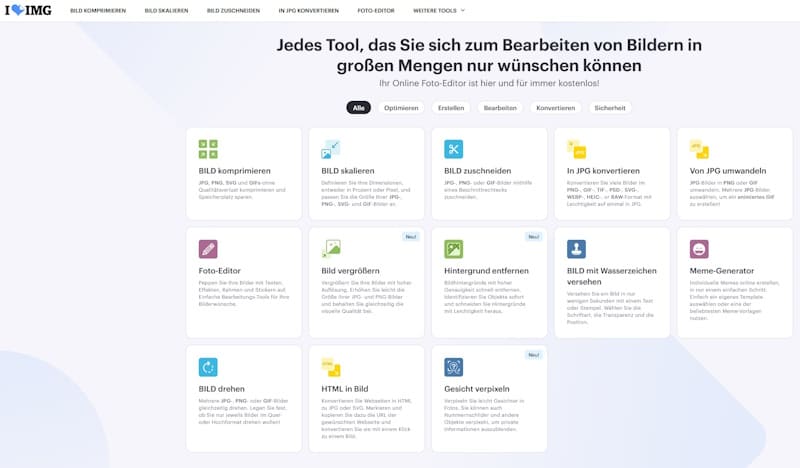Open BILD SKALIEREN in top navigation
Screen dimensions: 800x468
(166, 10)
